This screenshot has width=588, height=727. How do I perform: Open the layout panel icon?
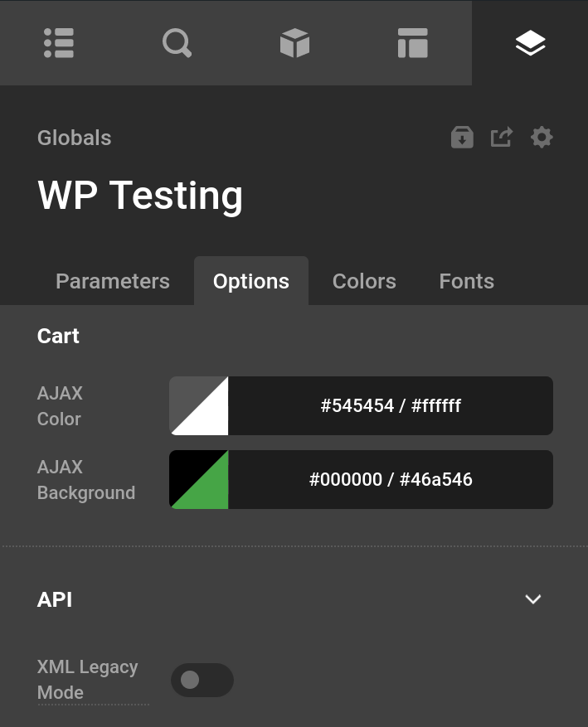[x=412, y=42]
